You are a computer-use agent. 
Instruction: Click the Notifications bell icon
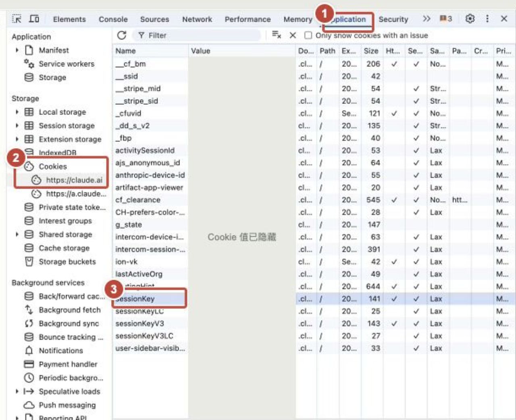[x=29, y=351]
